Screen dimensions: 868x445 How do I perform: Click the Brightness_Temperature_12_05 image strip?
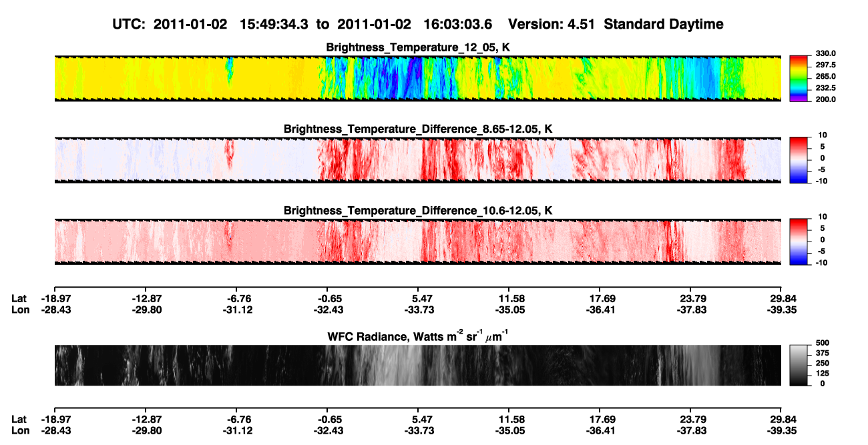pos(417,78)
